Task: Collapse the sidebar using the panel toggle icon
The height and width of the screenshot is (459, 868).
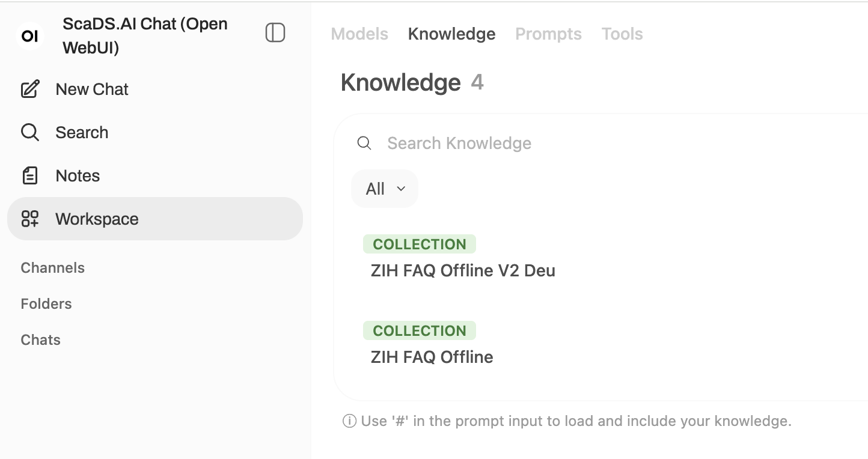Action: point(275,33)
